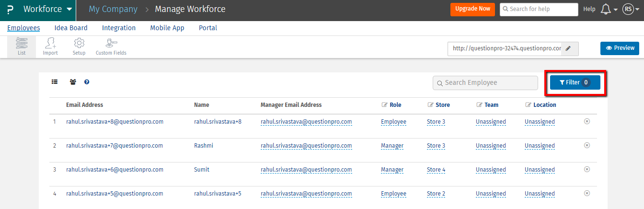This screenshot has width=644, height=209.
Task: Click the Preview button
Action: 620,48
